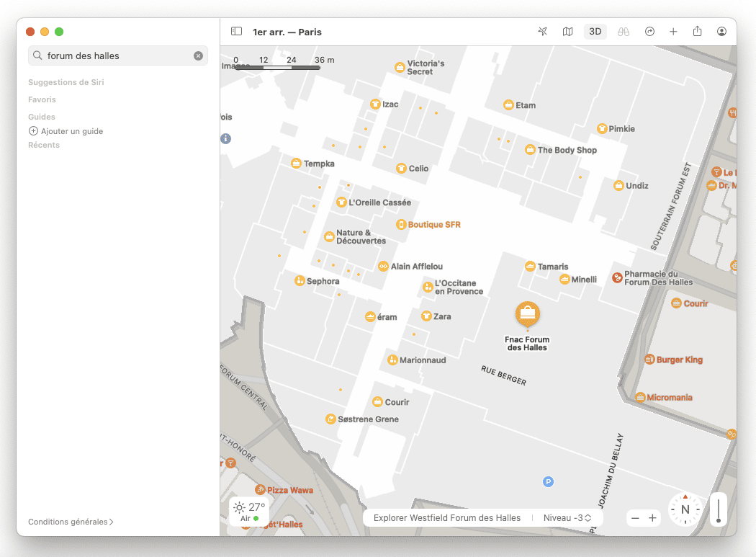Click the blue information marker on map edge
The height and width of the screenshot is (557, 756).
click(x=225, y=138)
